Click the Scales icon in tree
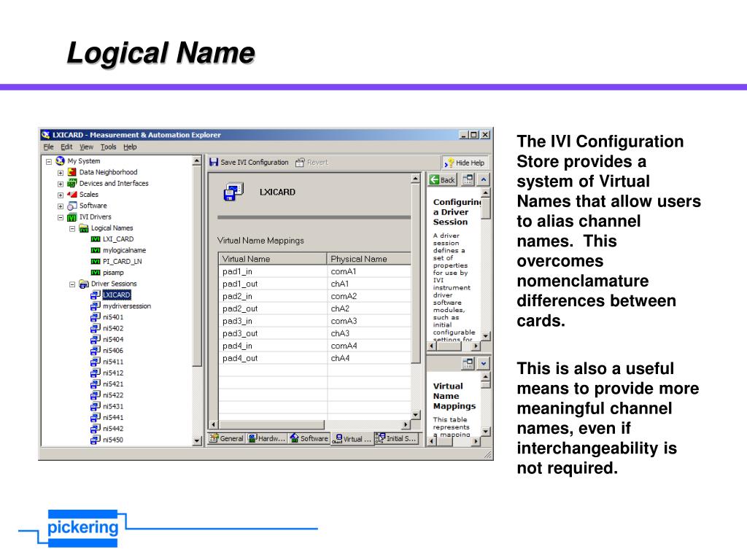 click(x=72, y=194)
